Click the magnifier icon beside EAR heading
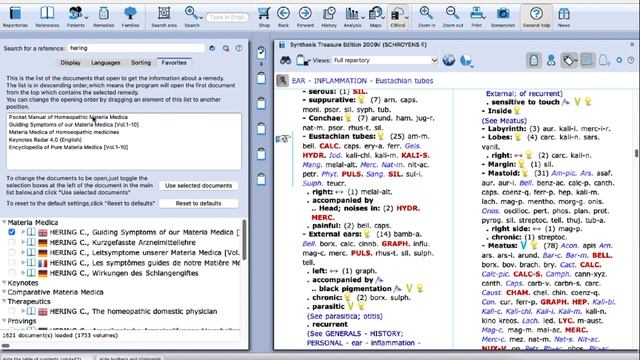Image resolution: width=640 pixels, height=360 pixels. pyautogui.click(x=282, y=80)
